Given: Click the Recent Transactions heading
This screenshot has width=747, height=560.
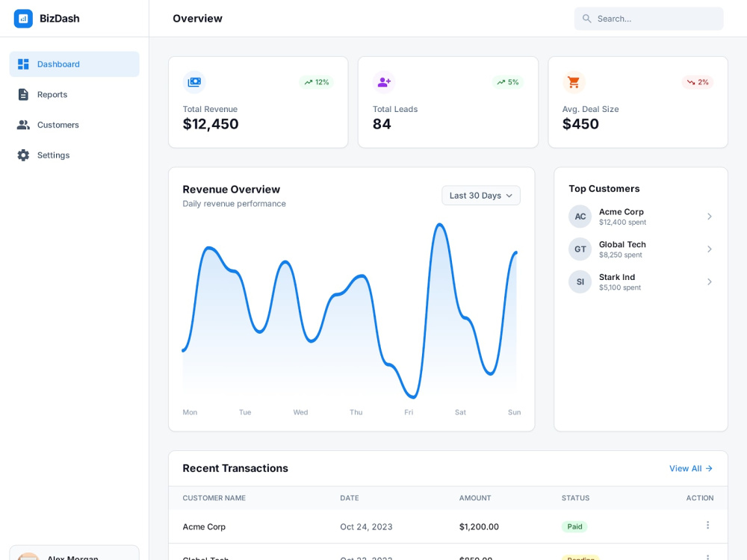Looking at the screenshot, I should click(x=235, y=469).
